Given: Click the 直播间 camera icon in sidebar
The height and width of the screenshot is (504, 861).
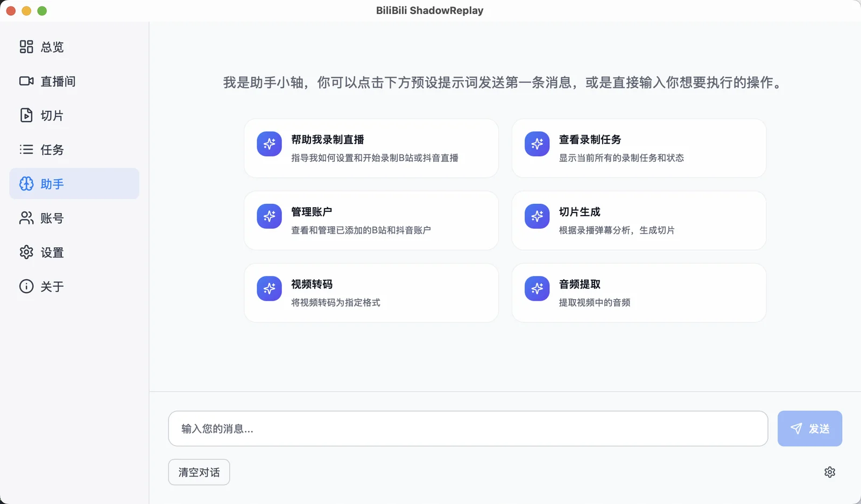Looking at the screenshot, I should (x=26, y=81).
